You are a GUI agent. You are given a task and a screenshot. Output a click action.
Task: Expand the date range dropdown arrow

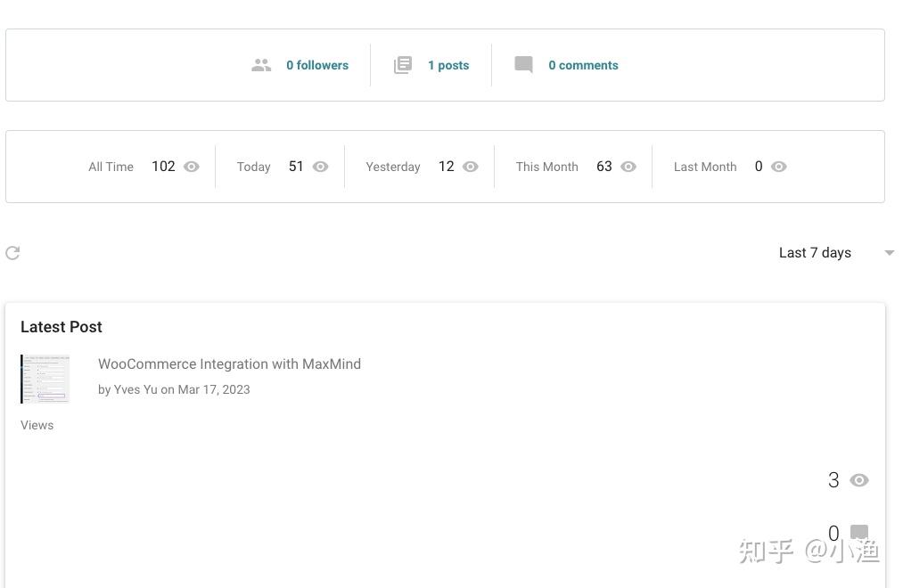coord(889,253)
